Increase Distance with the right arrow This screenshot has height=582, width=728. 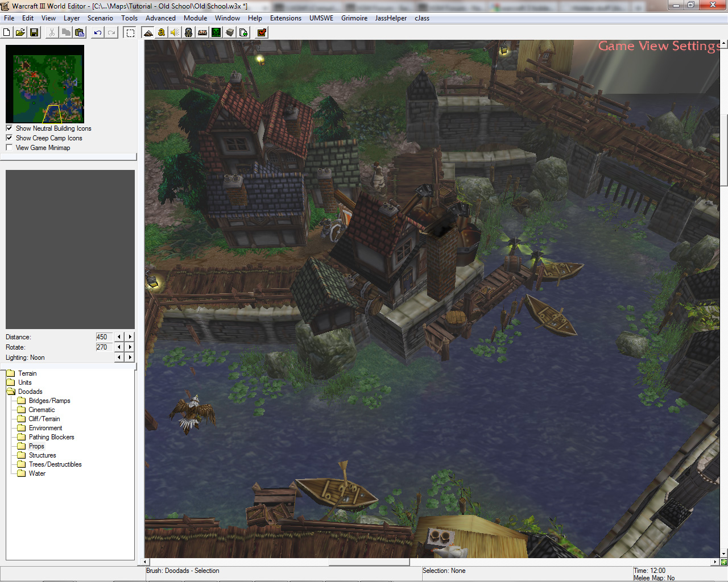coord(130,337)
